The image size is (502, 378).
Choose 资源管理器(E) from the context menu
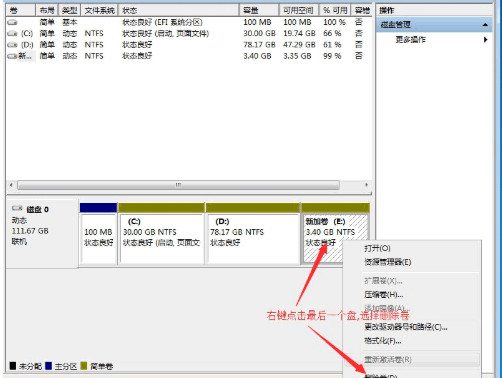click(387, 262)
